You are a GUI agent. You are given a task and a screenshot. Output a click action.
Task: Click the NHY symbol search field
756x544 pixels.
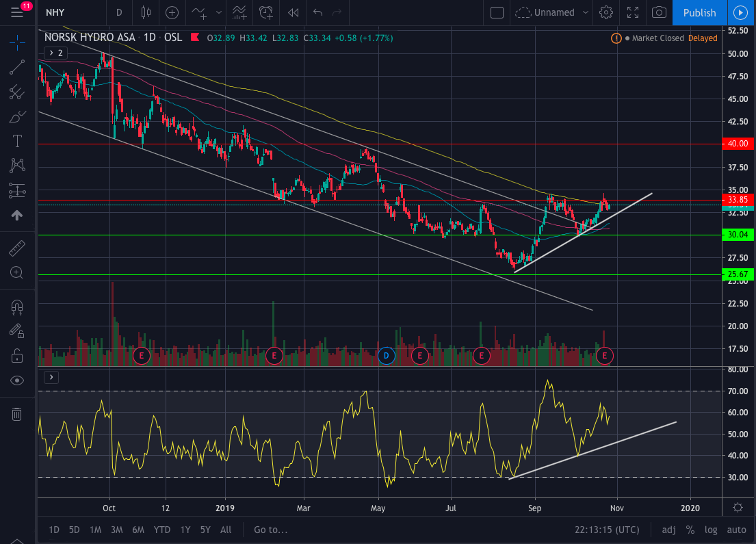73,12
